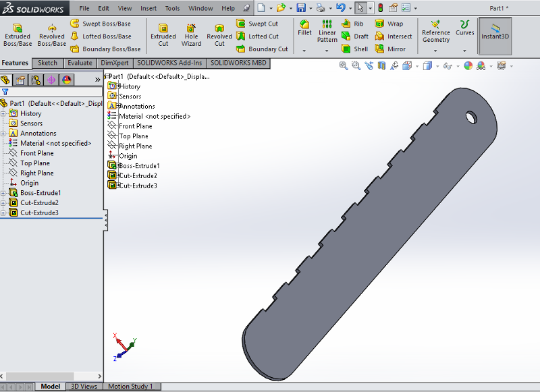Image resolution: width=540 pixels, height=392 pixels.
Task: Open the Hole Wizard
Action: [191, 35]
